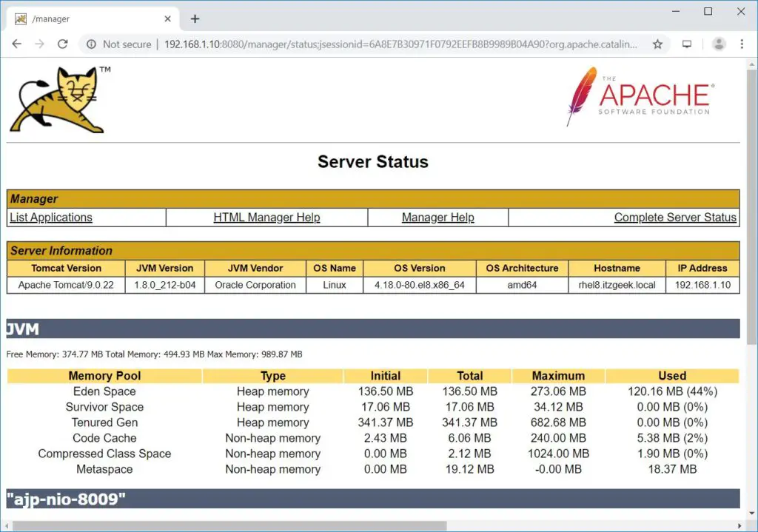Viewport: 758px width, 532px height.
Task: Click the Eden Space row label
Action: tap(104, 391)
